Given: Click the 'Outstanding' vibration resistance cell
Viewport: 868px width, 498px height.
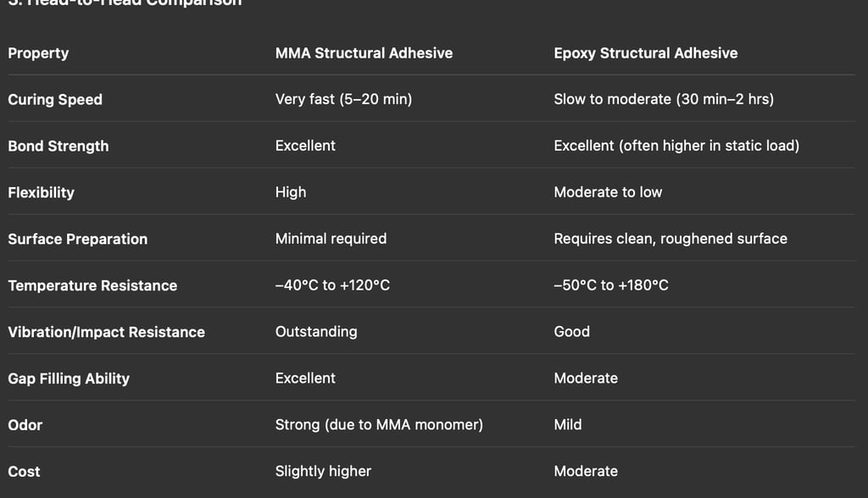Looking at the screenshot, I should [316, 332].
